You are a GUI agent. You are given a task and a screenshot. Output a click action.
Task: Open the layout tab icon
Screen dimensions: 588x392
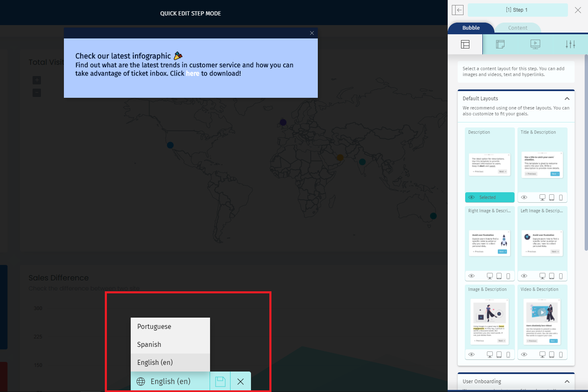coord(465,44)
